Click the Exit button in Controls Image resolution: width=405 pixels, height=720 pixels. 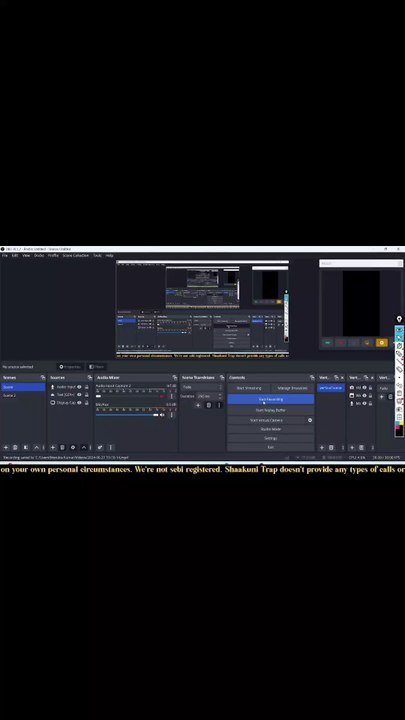tap(271, 447)
